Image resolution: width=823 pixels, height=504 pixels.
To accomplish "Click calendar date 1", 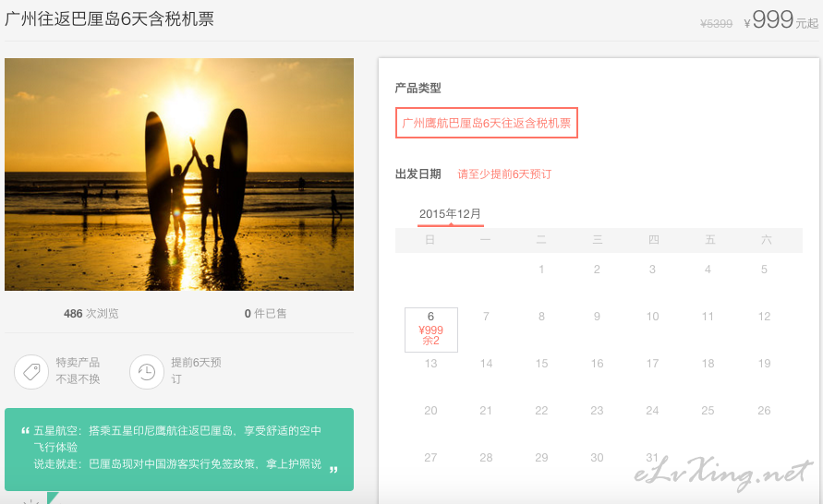I will click(x=541, y=270).
